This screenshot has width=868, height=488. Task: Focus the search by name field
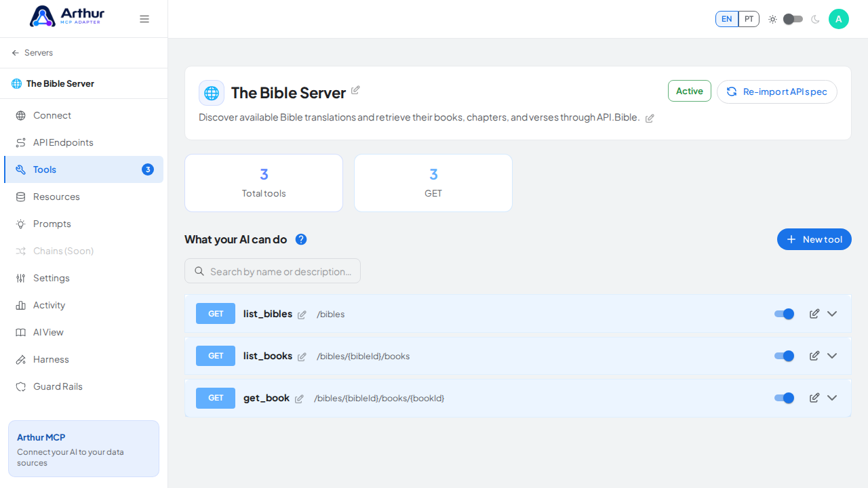(x=273, y=271)
